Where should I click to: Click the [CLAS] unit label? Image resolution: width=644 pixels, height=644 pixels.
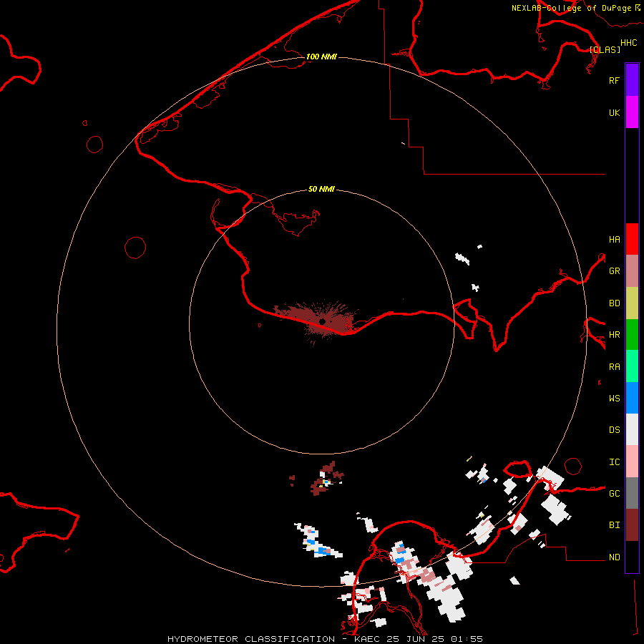605,49
